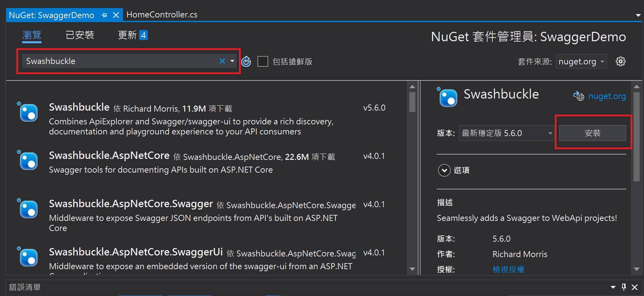Click the 安裝 button
Viewport: 644px width, 296px height.
coord(592,133)
